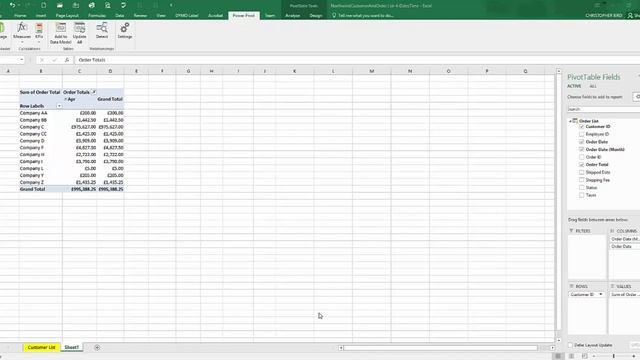The image size is (640, 360).
Task: Check the Shipping Fee field
Action: click(x=582, y=180)
